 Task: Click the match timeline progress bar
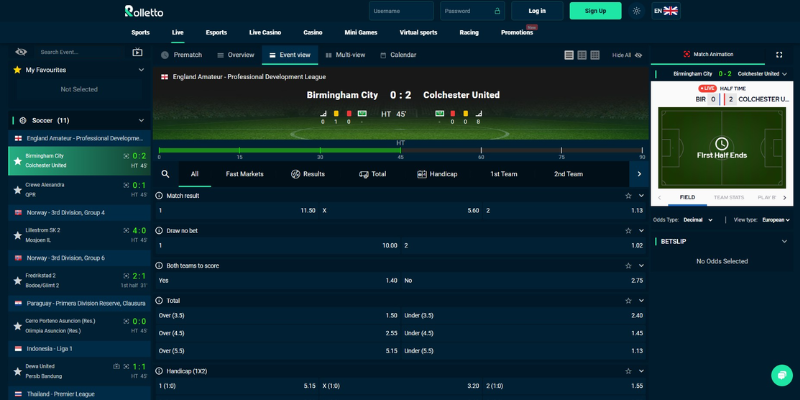point(401,151)
